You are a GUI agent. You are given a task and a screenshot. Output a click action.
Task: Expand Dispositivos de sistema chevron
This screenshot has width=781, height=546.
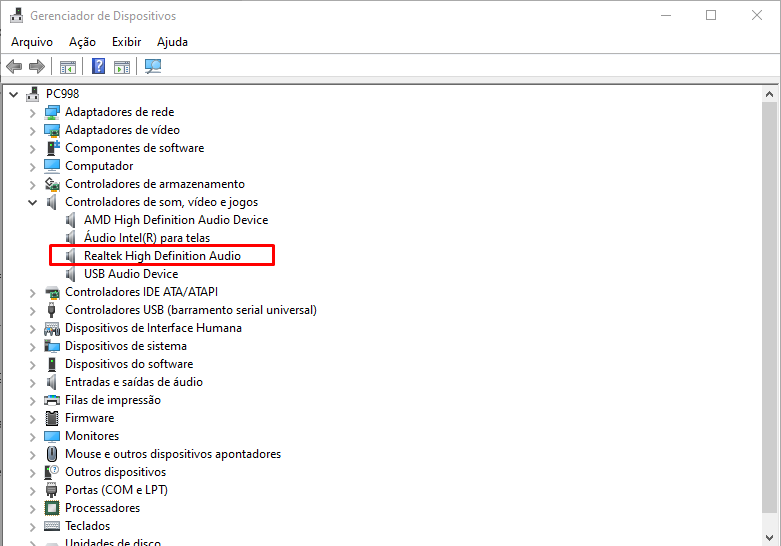[33, 347]
